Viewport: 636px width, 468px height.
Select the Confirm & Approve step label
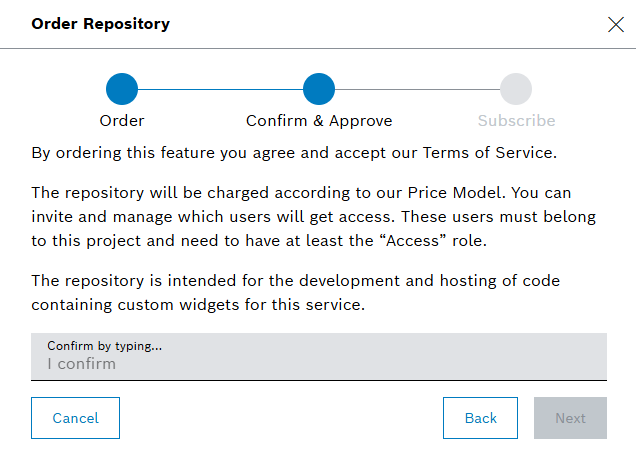click(319, 121)
